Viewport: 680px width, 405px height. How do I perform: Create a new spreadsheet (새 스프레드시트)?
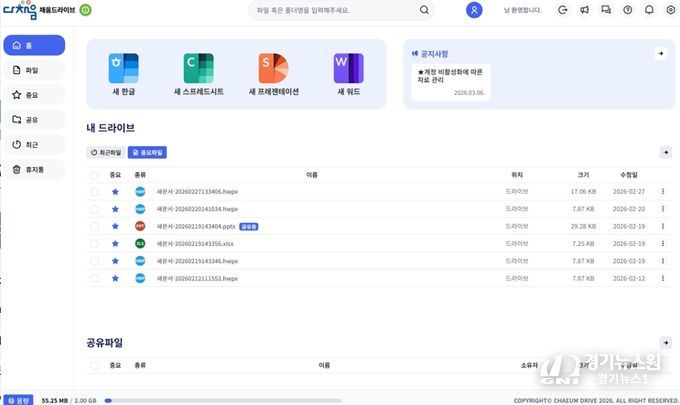[198, 74]
